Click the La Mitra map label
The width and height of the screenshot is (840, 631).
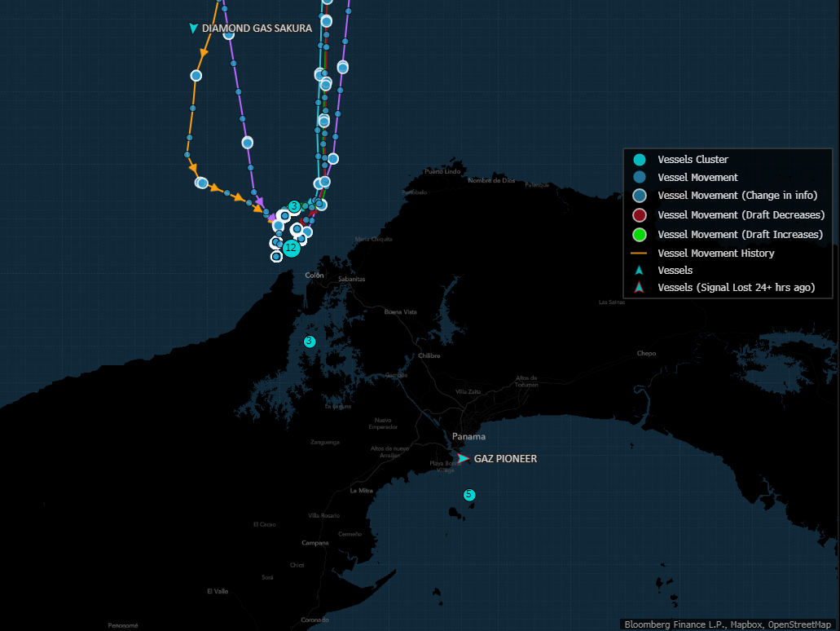tap(361, 491)
